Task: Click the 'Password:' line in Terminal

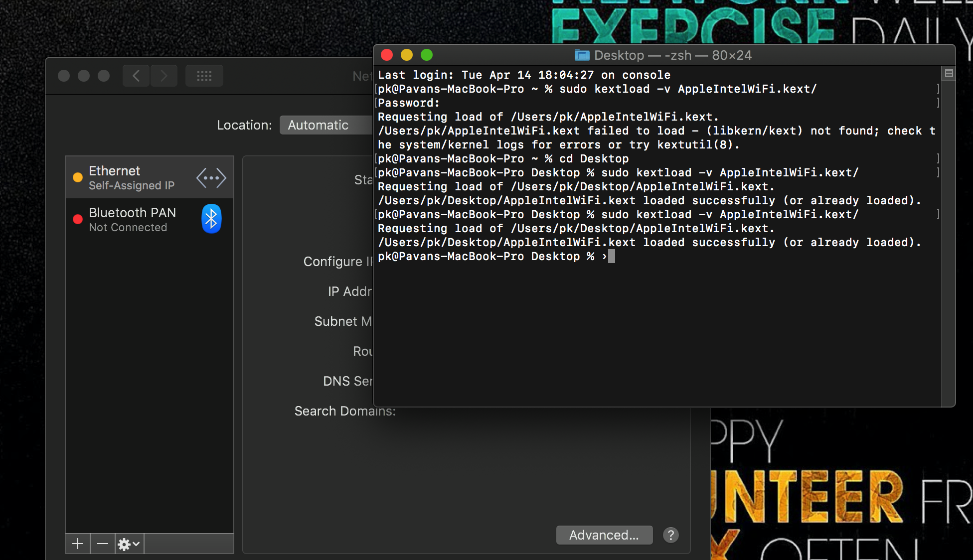Action: tap(409, 103)
